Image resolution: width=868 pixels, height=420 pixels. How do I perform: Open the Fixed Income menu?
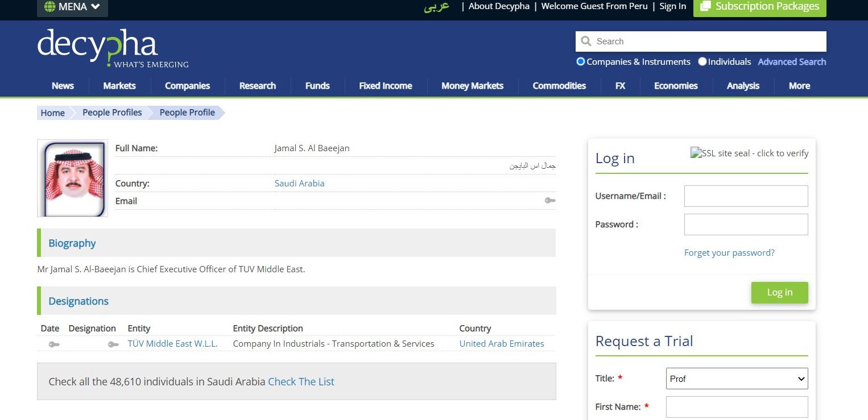(x=385, y=86)
